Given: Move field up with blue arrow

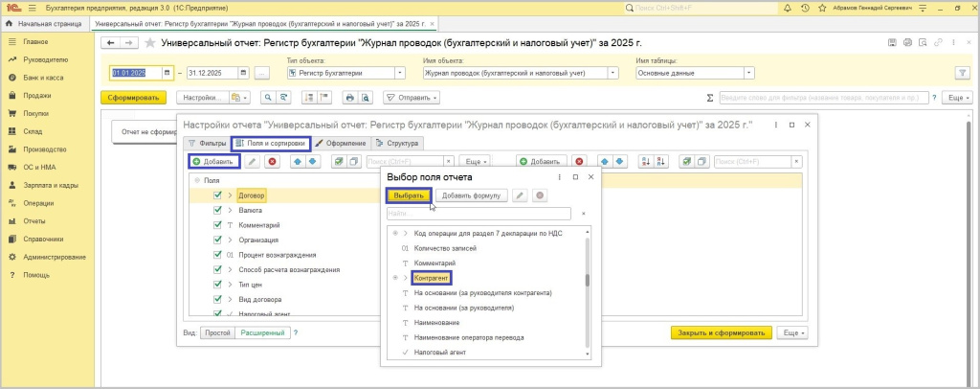Looking at the screenshot, I should (x=297, y=162).
